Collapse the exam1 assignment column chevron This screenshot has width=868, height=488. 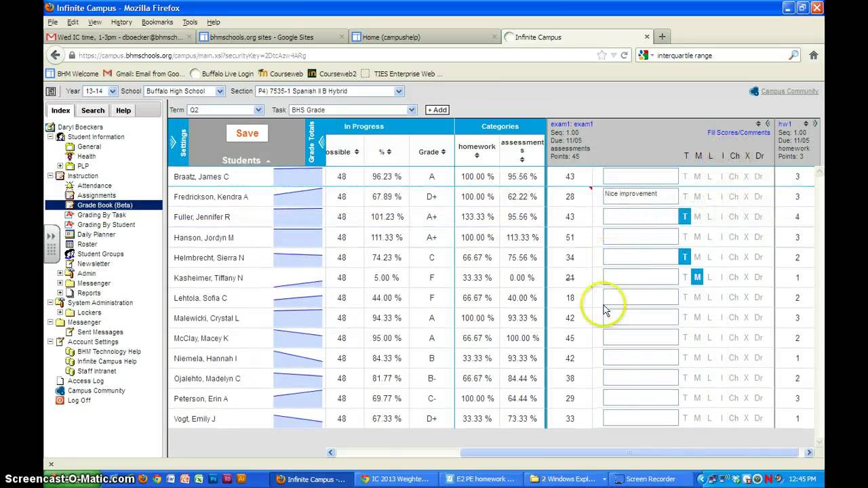click(x=768, y=123)
